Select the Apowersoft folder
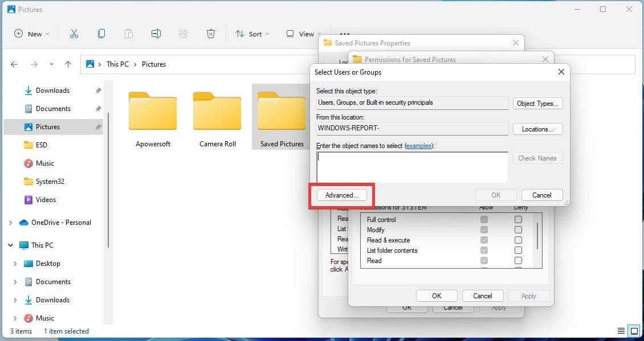Viewport: 644px width, 341px height. click(x=153, y=119)
